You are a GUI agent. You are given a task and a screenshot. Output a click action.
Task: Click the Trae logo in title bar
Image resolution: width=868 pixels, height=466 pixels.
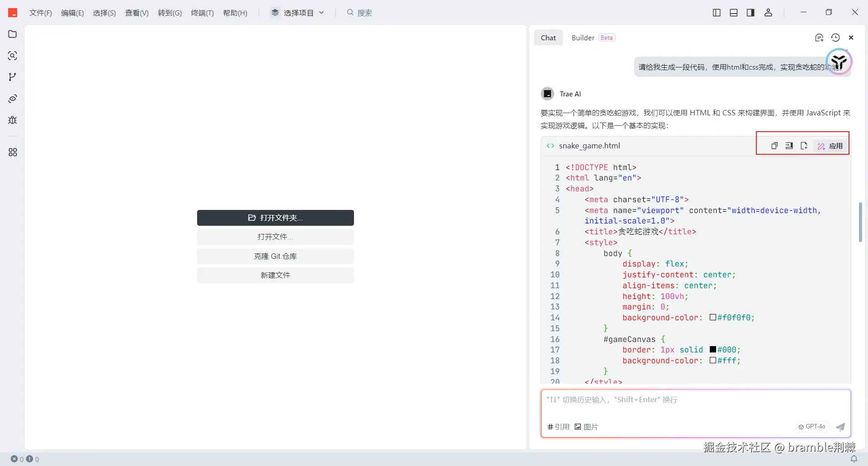(x=13, y=13)
